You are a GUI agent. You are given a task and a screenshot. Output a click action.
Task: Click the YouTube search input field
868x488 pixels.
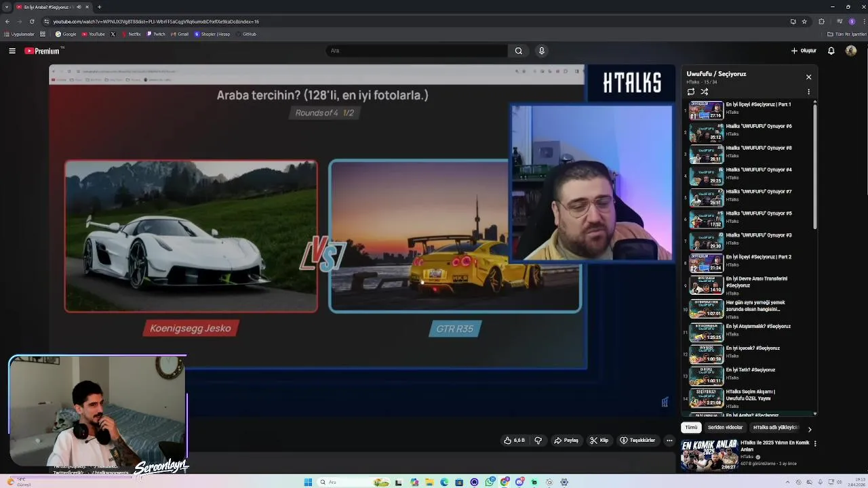(416, 51)
